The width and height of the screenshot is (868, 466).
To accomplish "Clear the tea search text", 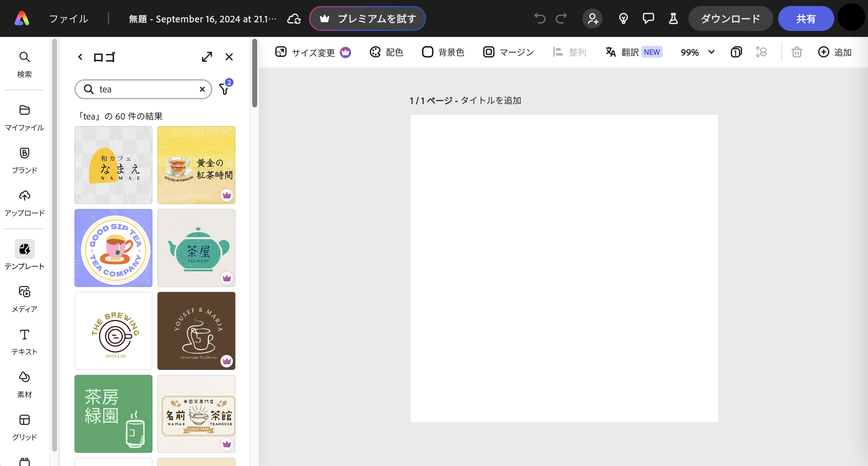I will (x=202, y=89).
